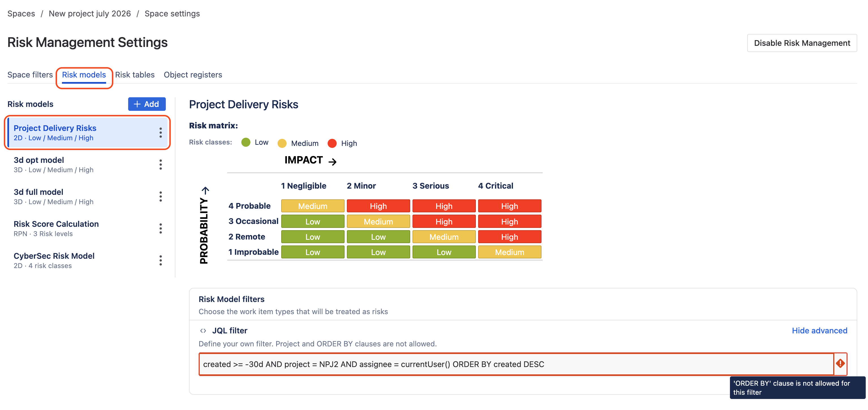Open kebab menu for Risk Score Calculation
This screenshot has width=868, height=410.
pos(160,228)
